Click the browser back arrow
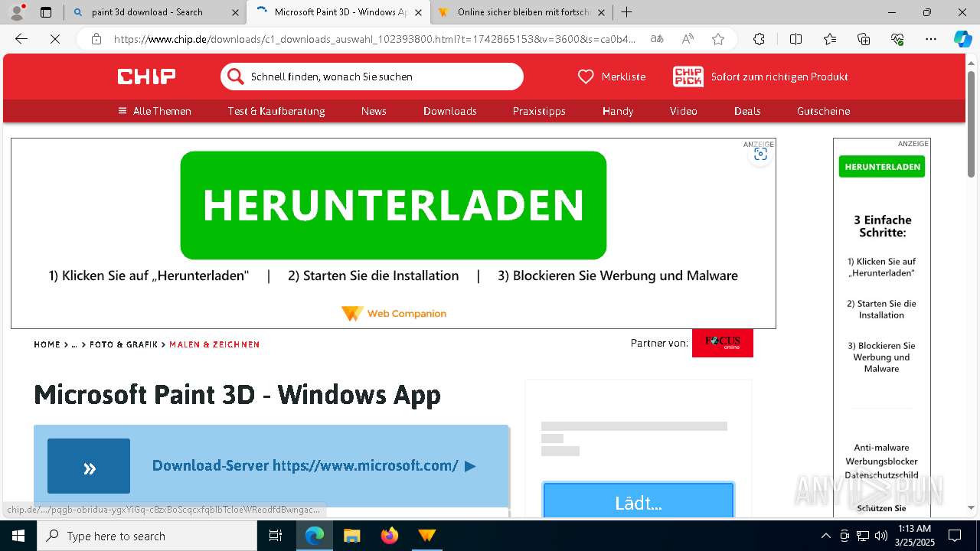Viewport: 980px width, 551px height. tap(21, 39)
